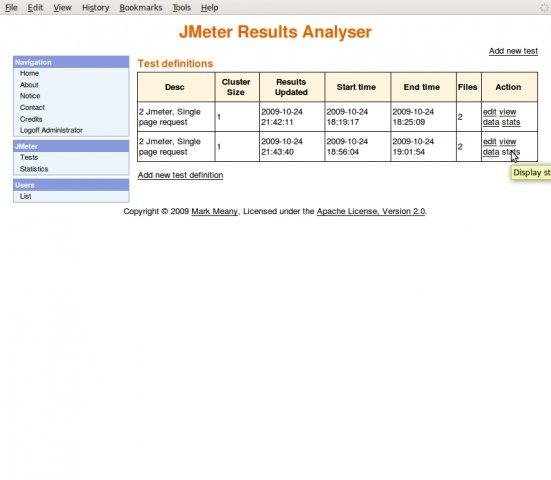Click Add new test definition link
The height and width of the screenshot is (480, 551).
click(180, 175)
